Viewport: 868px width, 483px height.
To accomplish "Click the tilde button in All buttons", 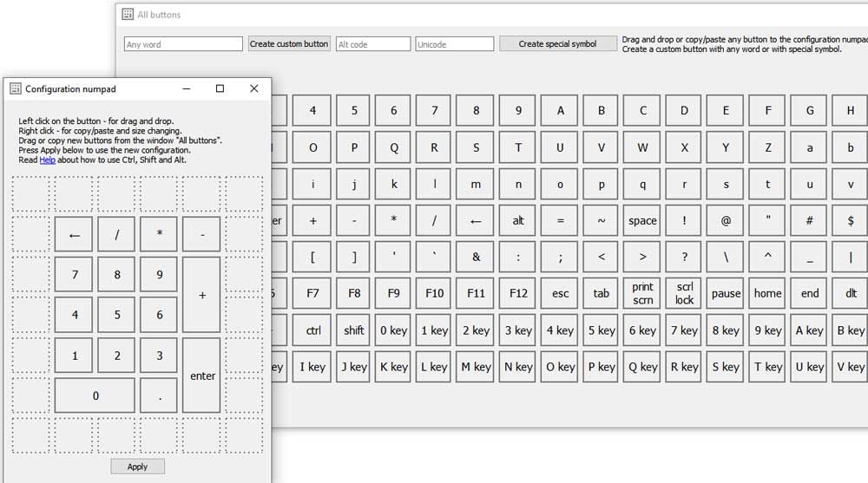I will coord(601,221).
